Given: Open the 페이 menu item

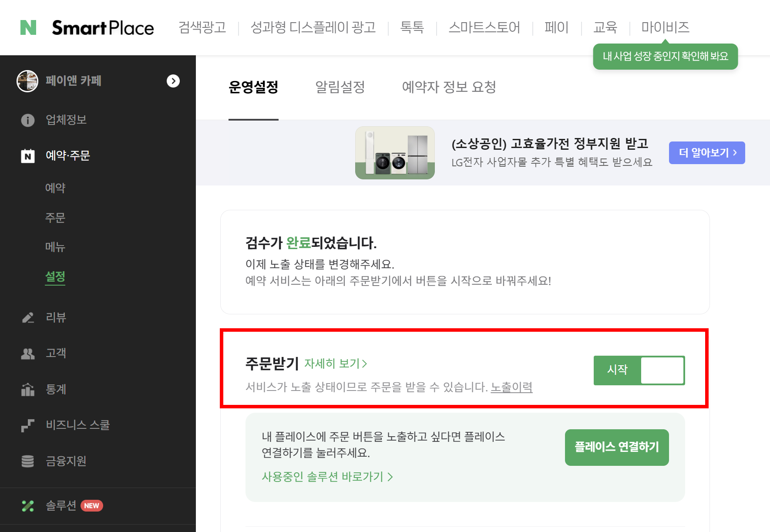Looking at the screenshot, I should [x=556, y=27].
